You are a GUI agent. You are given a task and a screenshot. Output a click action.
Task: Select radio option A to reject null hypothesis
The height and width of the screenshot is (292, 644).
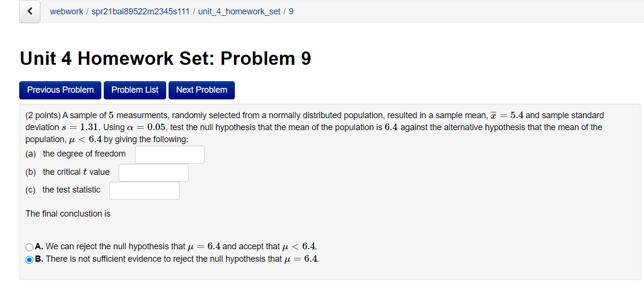[x=28, y=247]
